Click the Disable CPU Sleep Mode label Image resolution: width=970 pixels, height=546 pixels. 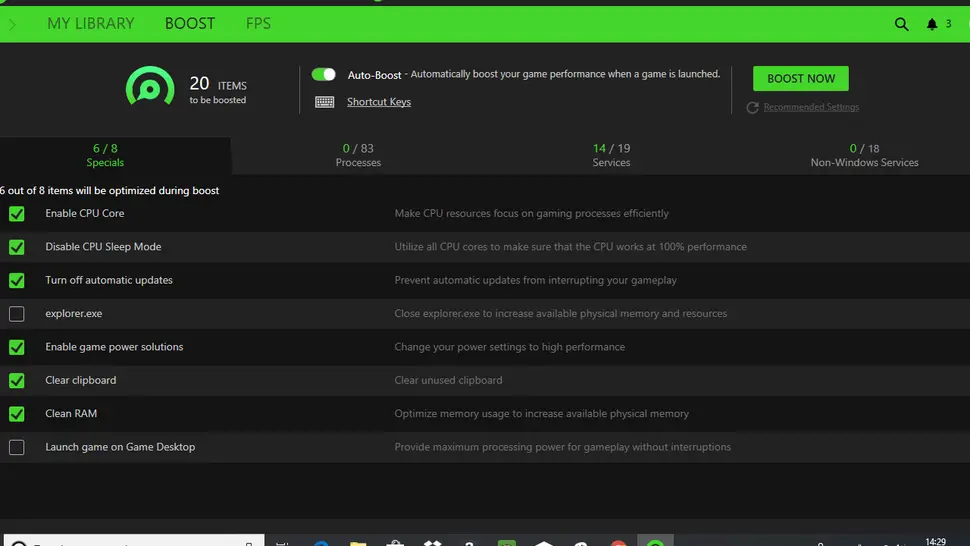click(x=103, y=247)
